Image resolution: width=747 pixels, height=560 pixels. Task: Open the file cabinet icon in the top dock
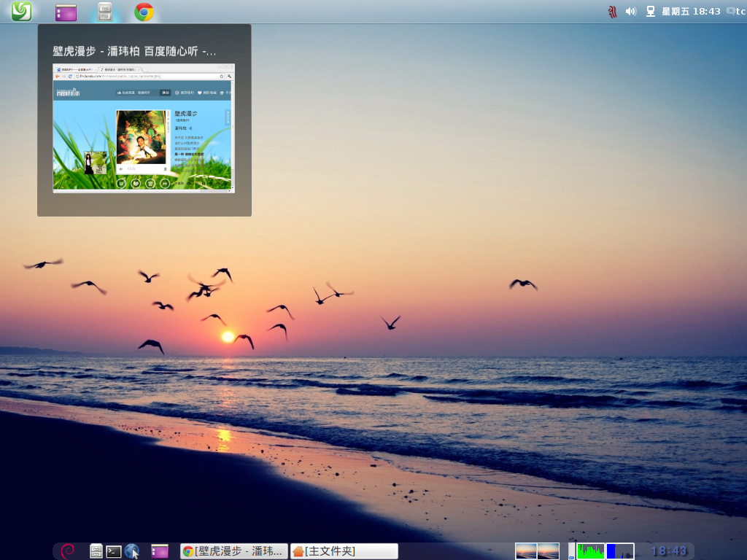coord(105,12)
